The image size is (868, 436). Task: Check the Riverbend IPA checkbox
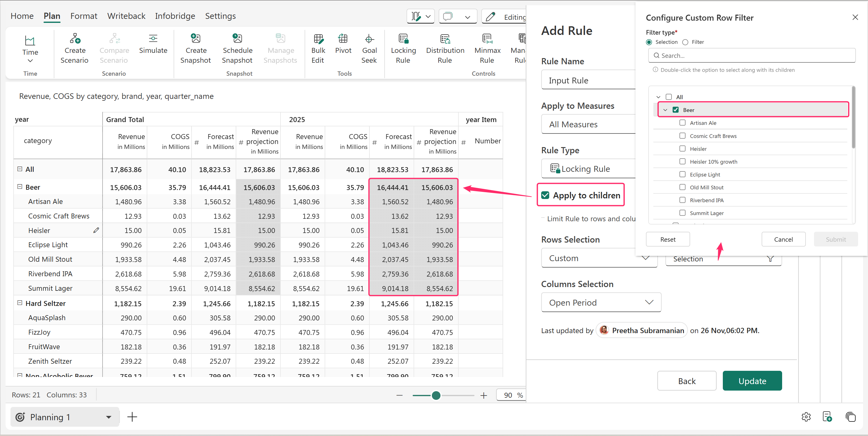click(682, 200)
